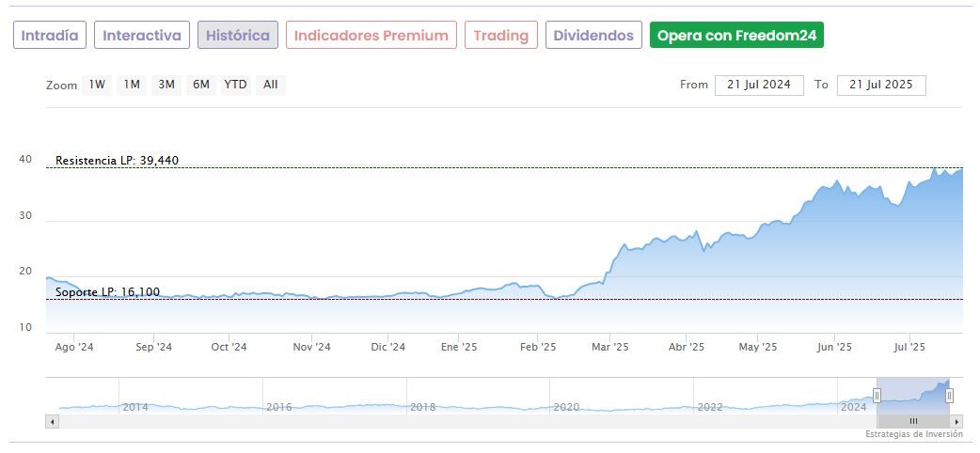Select the Histórica tab
This screenshot has height=453, width=980.
pyautogui.click(x=237, y=36)
